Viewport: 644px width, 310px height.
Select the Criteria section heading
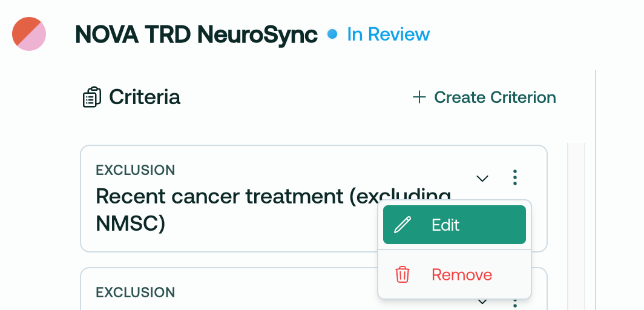145,97
